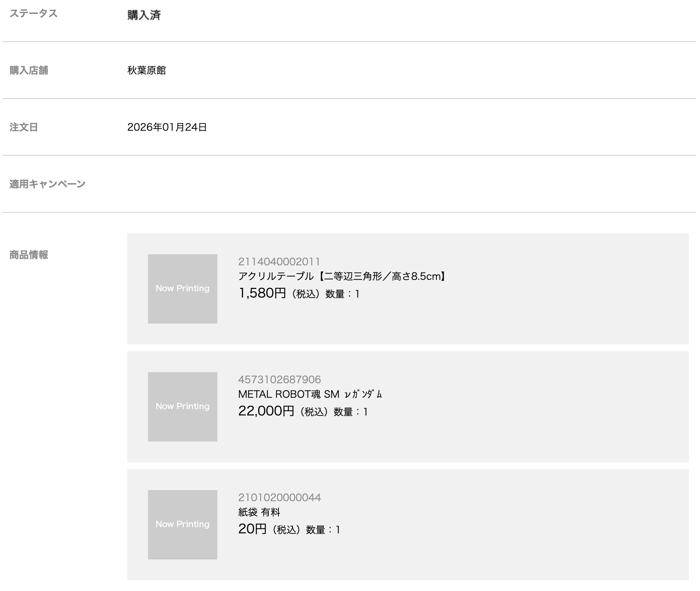Screen dimensions: 700x591
Task: Click product code 4573102687906
Action: click(279, 379)
